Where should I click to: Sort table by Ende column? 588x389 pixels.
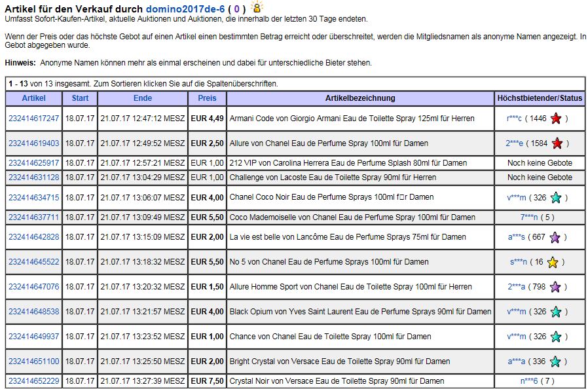(x=143, y=98)
